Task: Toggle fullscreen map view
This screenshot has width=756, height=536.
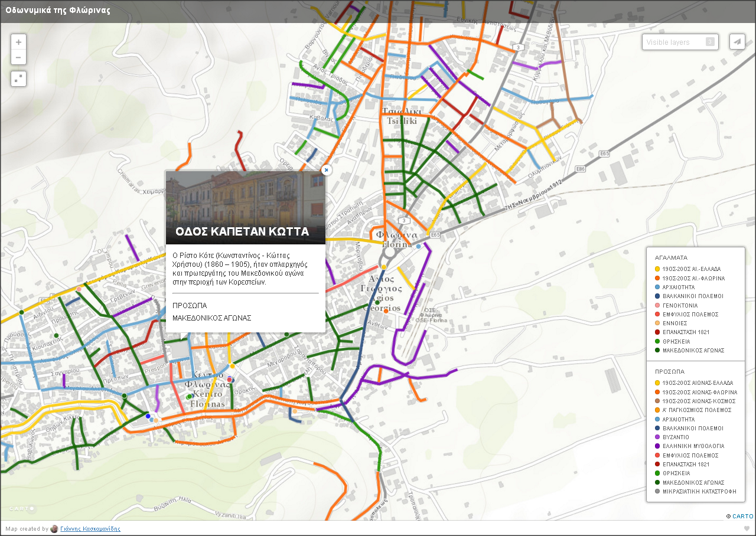Action: (x=18, y=79)
